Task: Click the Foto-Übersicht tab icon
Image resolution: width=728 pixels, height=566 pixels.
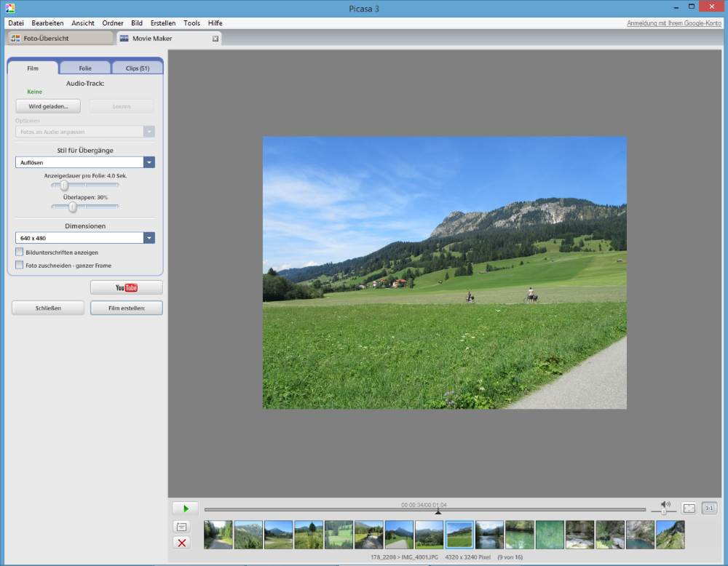Action: click(x=15, y=38)
